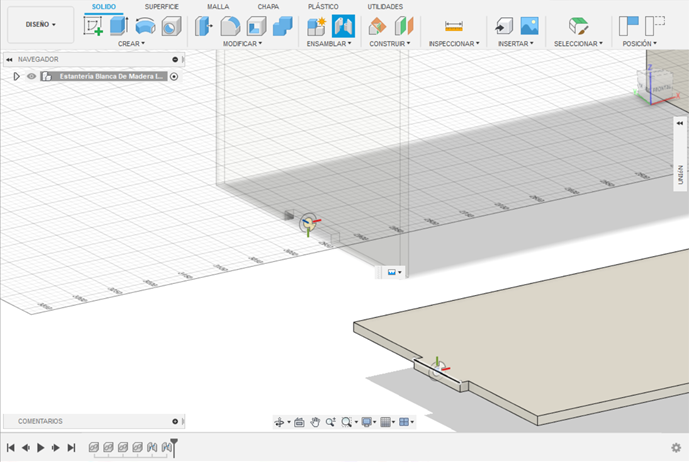Open the INSERTAR dropdown menu
Viewport: 689px width, 462px height.
(515, 44)
